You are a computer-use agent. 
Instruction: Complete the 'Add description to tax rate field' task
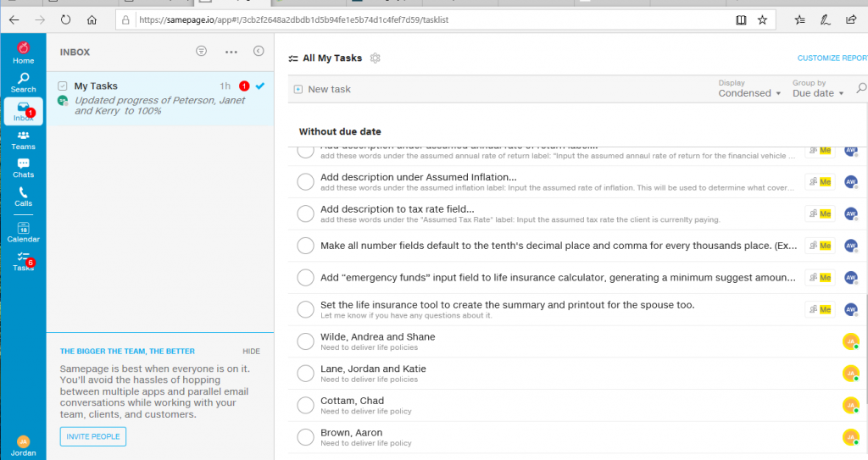click(305, 213)
